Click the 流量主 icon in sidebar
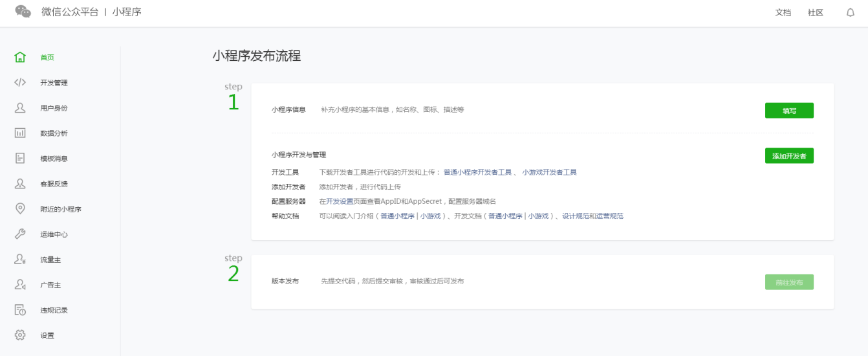The width and height of the screenshot is (868, 356). 20,259
